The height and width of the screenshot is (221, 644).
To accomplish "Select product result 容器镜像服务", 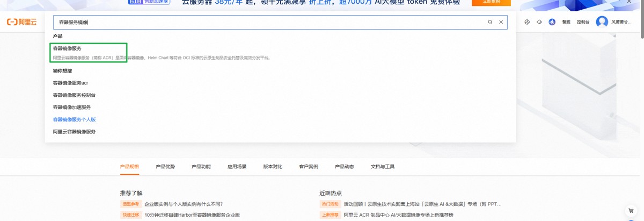I will (67, 48).
